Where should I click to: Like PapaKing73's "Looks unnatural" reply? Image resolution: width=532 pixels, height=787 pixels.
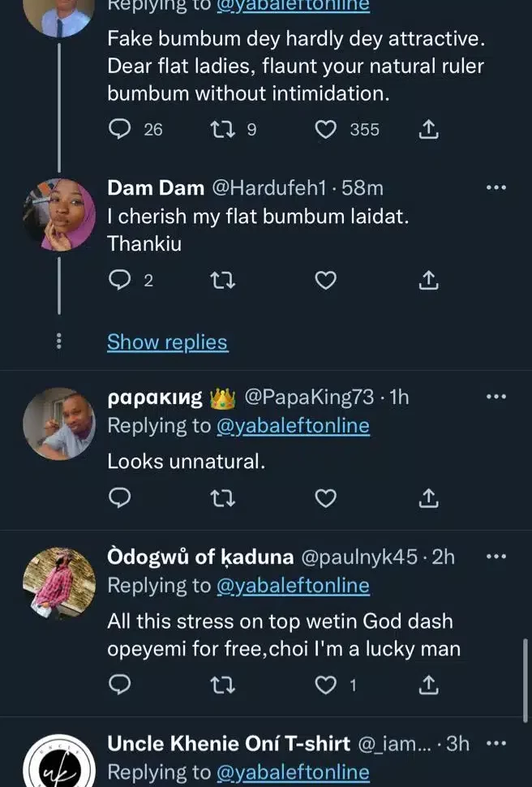coord(325,497)
